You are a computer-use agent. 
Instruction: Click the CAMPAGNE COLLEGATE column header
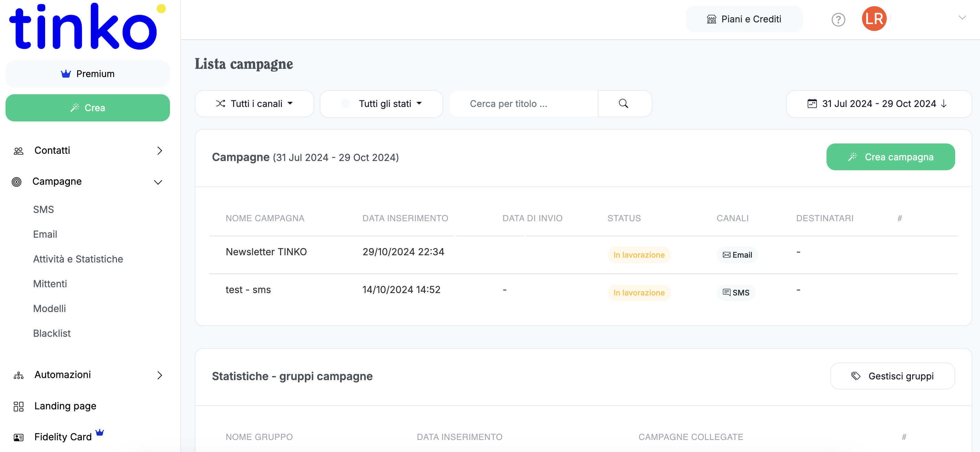click(691, 437)
